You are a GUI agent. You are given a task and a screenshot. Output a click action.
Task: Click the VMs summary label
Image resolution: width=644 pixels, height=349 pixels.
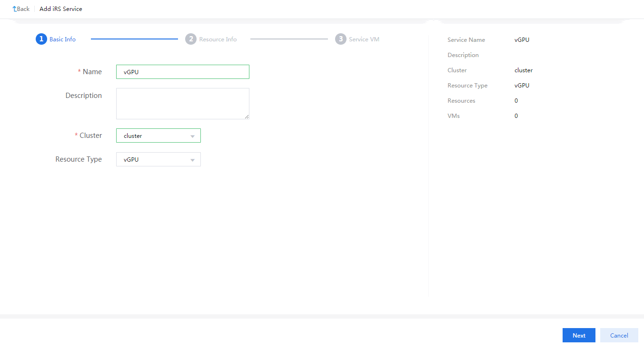point(454,116)
